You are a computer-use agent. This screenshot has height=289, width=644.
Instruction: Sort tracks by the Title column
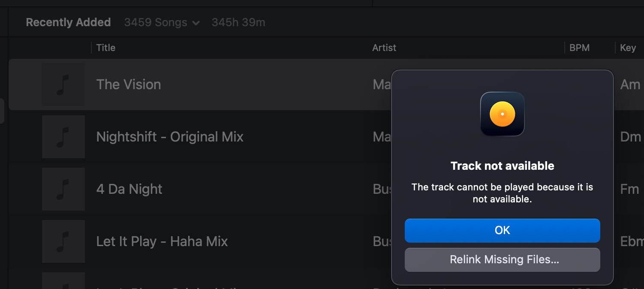[106, 48]
